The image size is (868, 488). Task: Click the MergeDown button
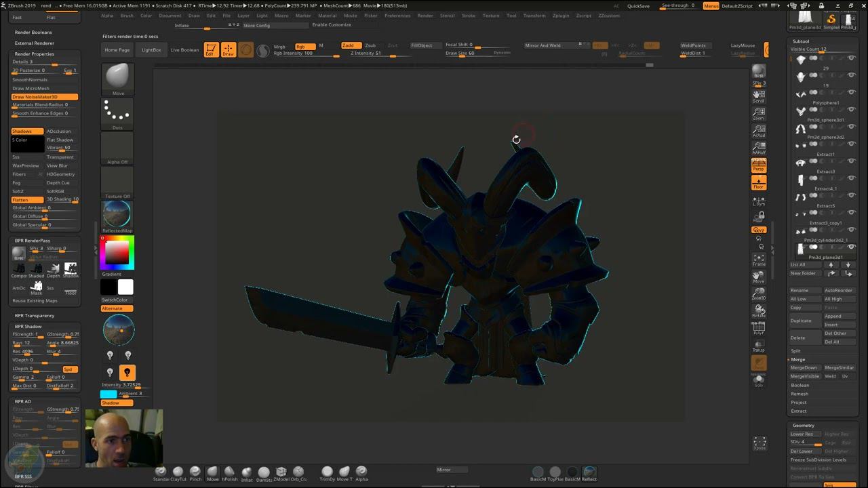pyautogui.click(x=804, y=367)
